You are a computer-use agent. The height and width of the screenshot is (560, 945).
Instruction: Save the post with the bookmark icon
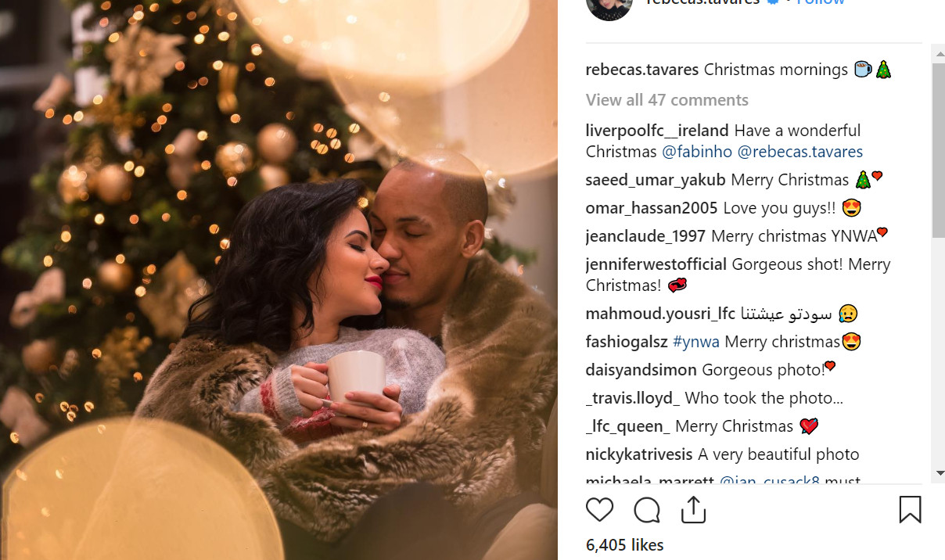(910, 510)
